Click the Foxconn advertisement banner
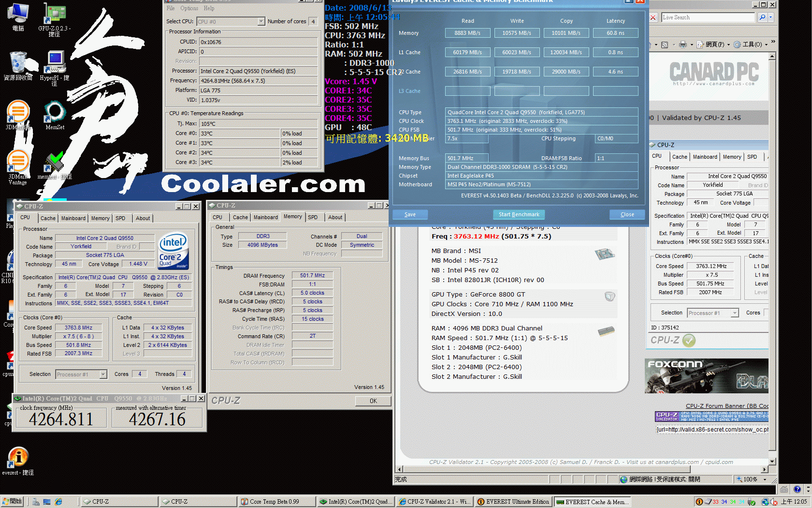 coord(707,376)
